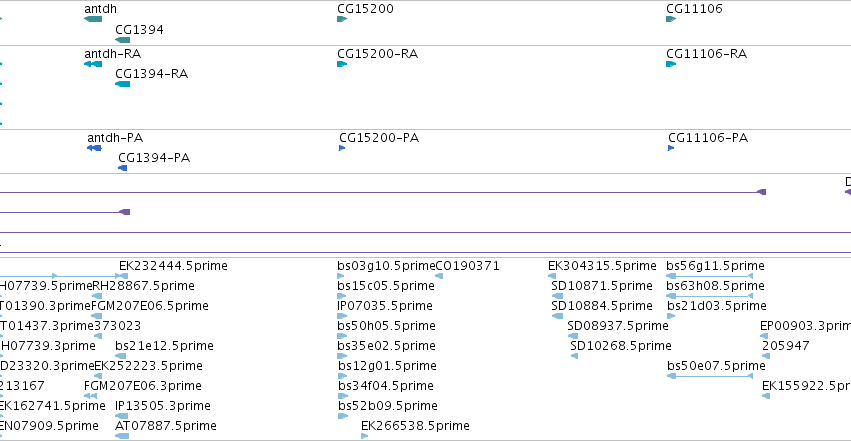Click the CG15200-PA protein arrow
The image size is (851, 441).
click(x=342, y=148)
